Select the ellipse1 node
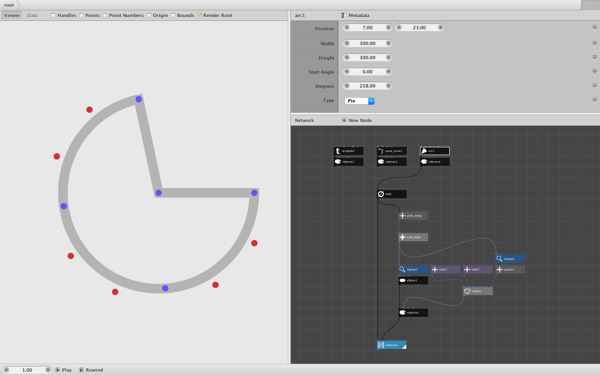This screenshot has width=600, height=375. (413, 280)
